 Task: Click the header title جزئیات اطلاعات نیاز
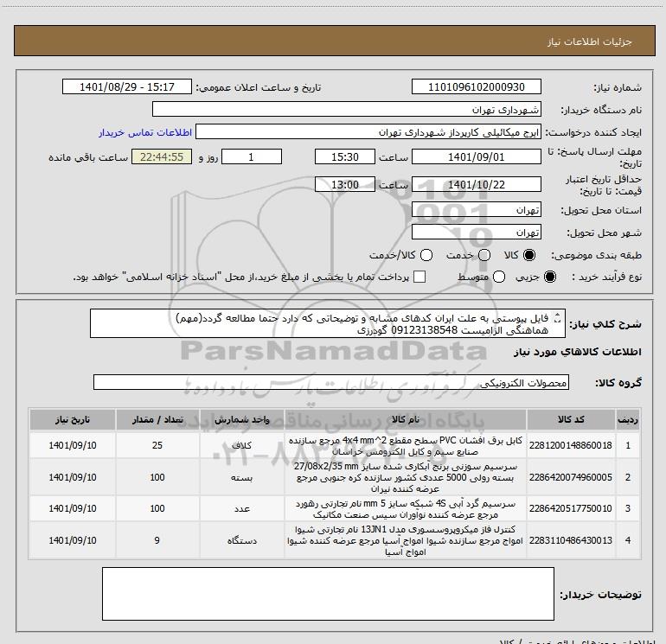pos(590,41)
